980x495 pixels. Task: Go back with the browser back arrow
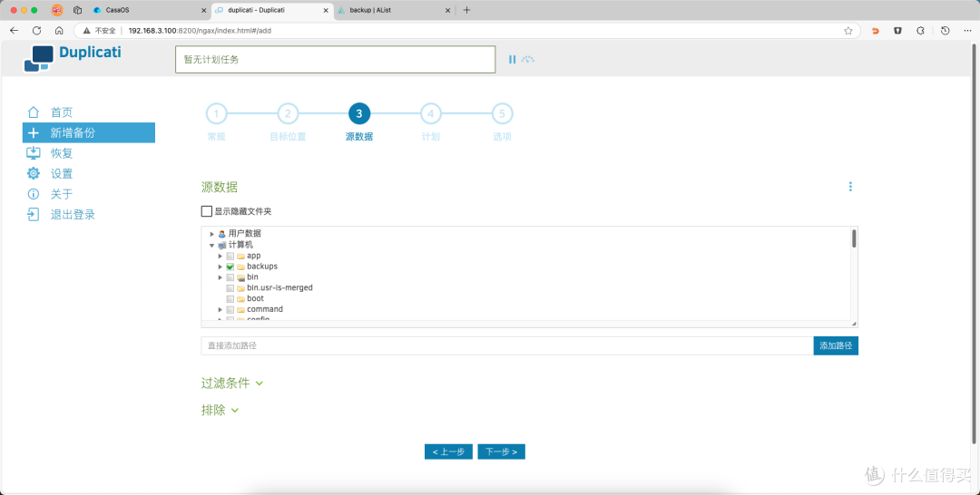click(15, 31)
